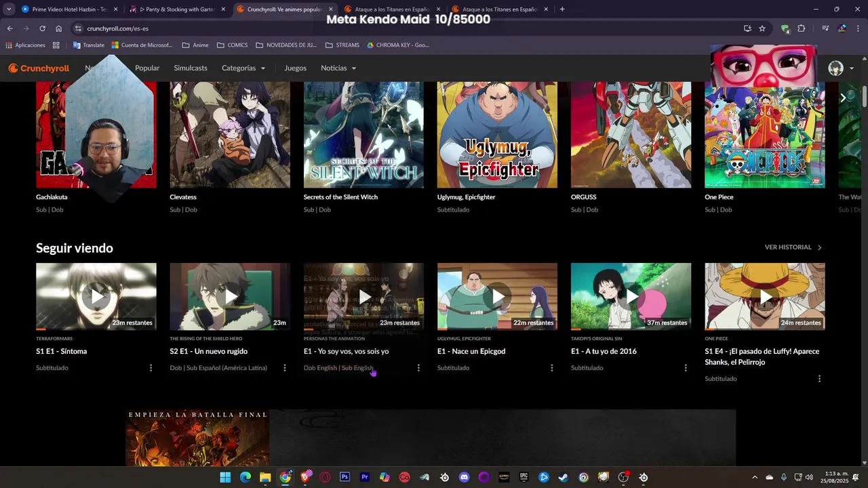Click the browser back arrow

pos(9,28)
